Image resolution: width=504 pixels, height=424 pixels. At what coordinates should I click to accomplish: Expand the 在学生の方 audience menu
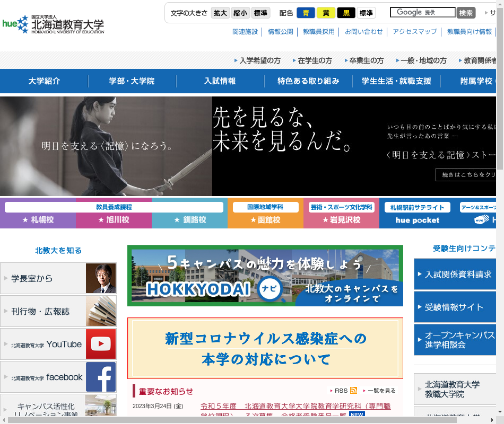(x=315, y=60)
